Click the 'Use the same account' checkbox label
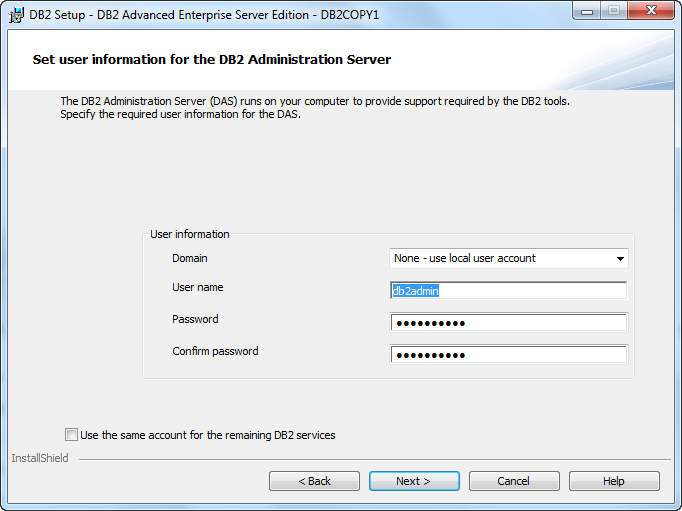 [208, 435]
